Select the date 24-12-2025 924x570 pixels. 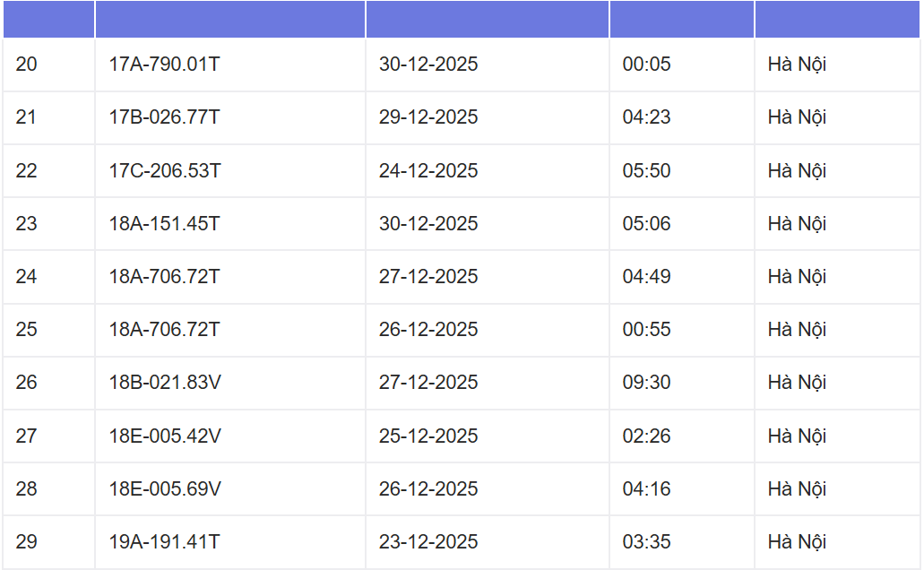tap(428, 170)
